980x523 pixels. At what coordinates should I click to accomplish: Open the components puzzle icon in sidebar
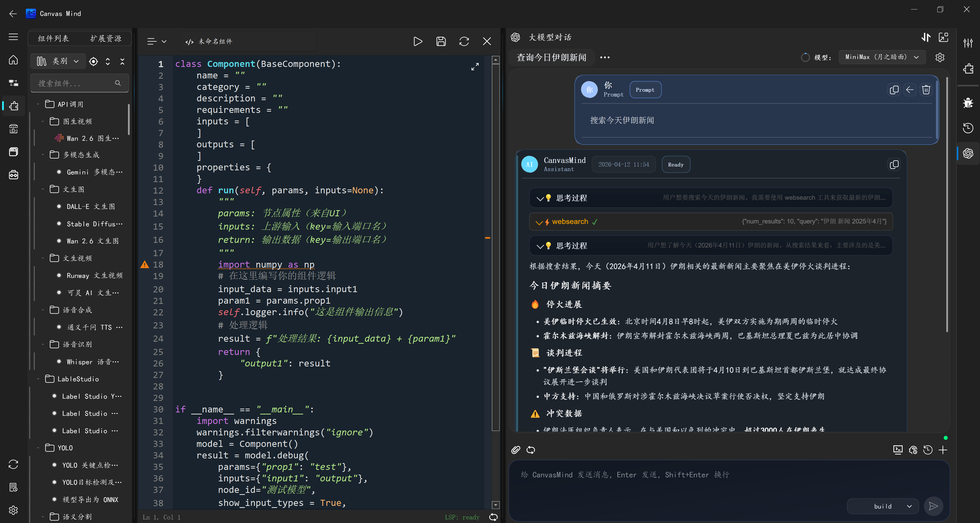tap(13, 106)
